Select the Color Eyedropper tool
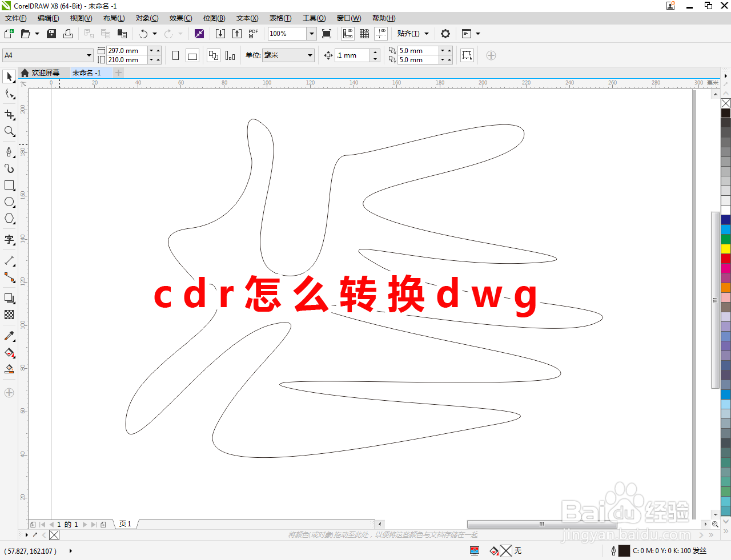Viewport: 731px width, 560px height. [9, 336]
